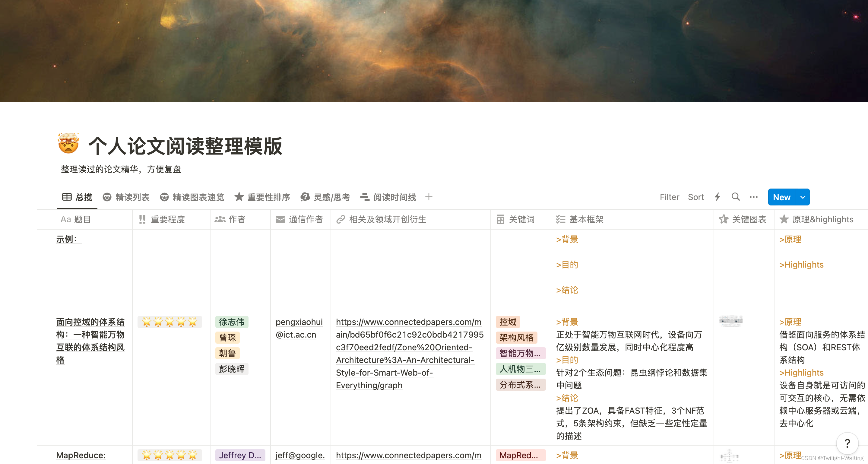The height and width of the screenshot is (464, 868).
Task: Click the Sort button
Action: point(695,197)
